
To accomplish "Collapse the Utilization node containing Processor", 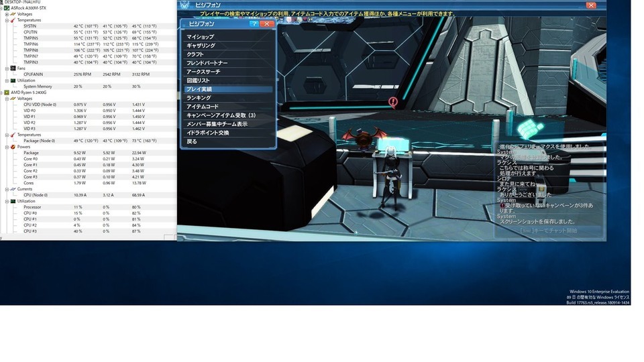I will 7,202.
